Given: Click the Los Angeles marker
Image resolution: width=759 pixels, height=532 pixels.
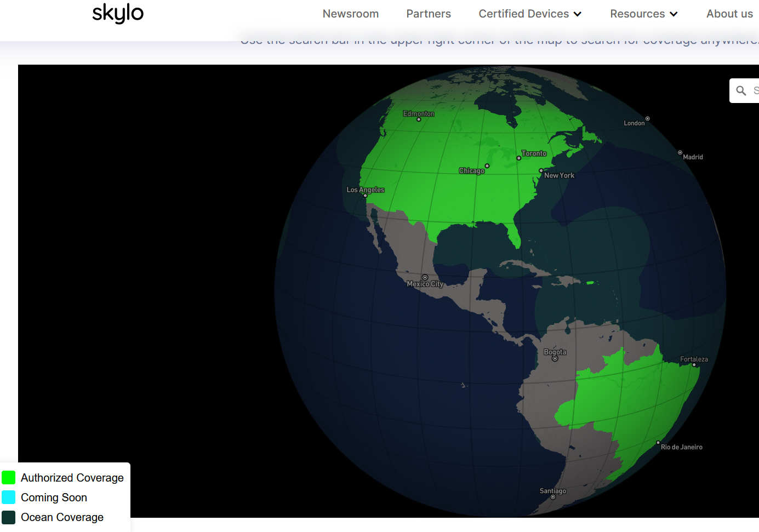Looking at the screenshot, I should pos(366,196).
